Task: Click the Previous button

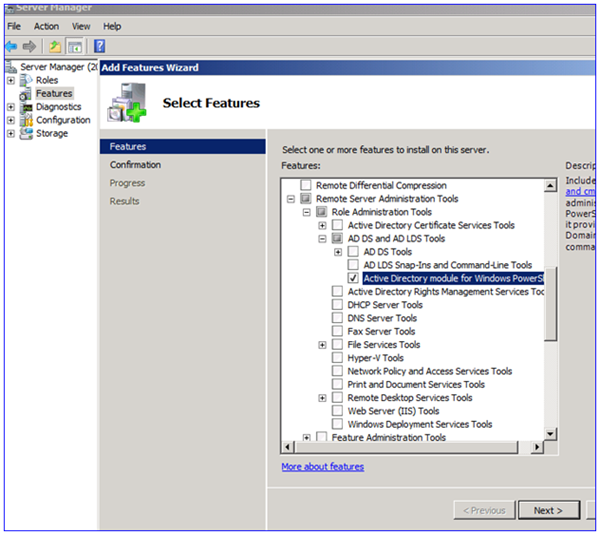Action: click(x=484, y=511)
